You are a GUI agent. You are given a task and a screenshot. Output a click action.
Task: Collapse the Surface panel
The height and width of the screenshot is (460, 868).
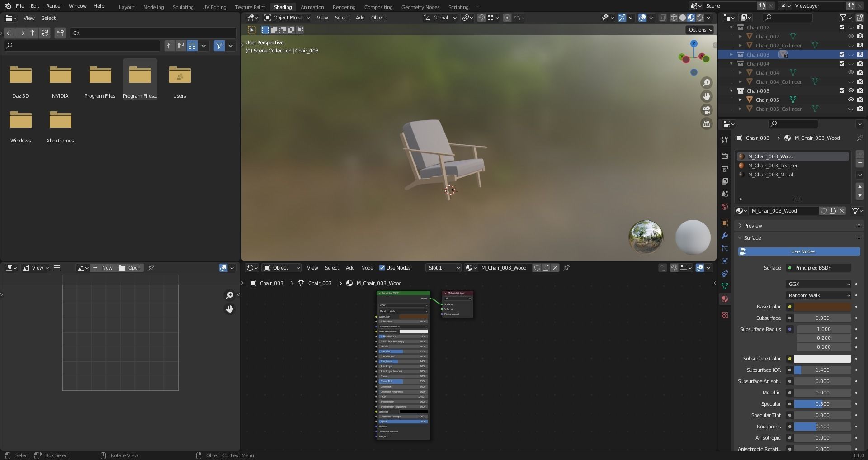752,238
